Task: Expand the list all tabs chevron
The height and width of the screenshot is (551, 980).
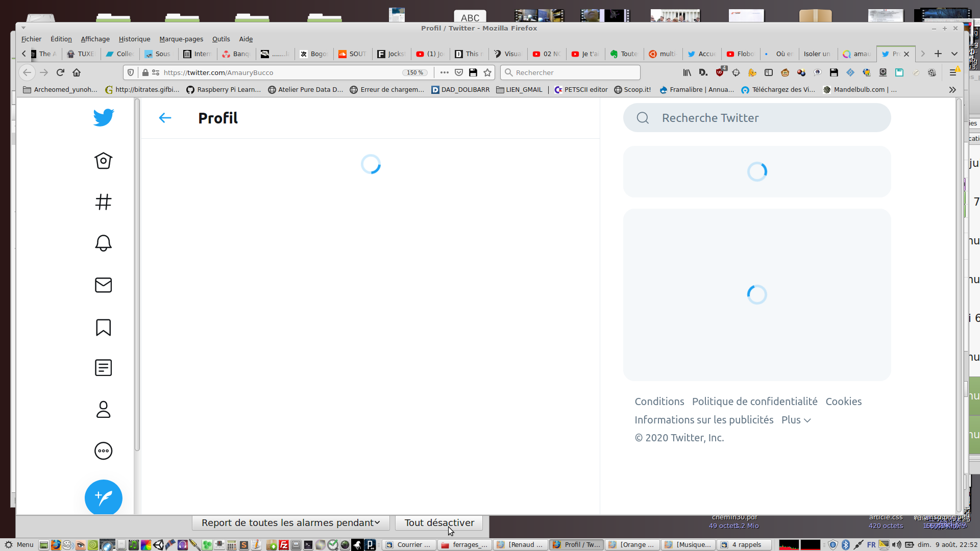Action: pyautogui.click(x=954, y=54)
